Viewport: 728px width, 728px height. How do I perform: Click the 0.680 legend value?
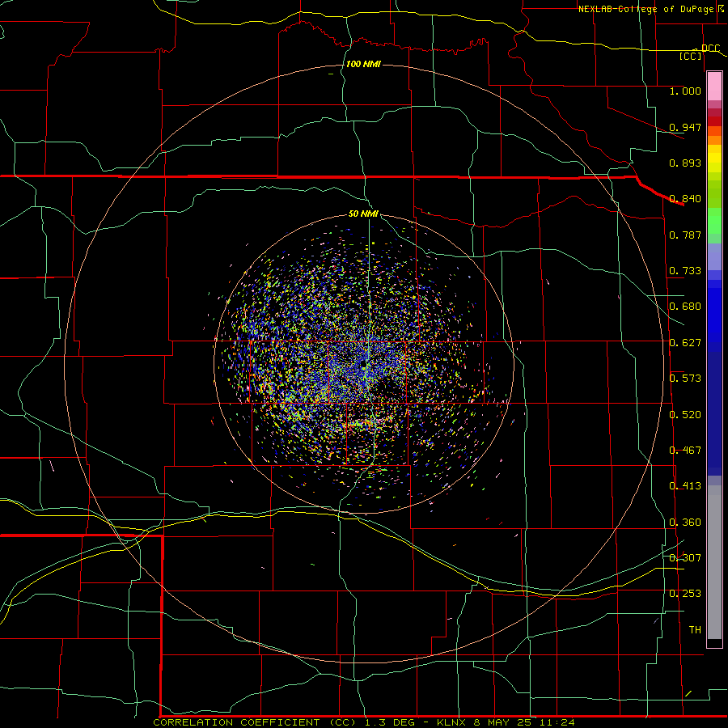(x=685, y=306)
